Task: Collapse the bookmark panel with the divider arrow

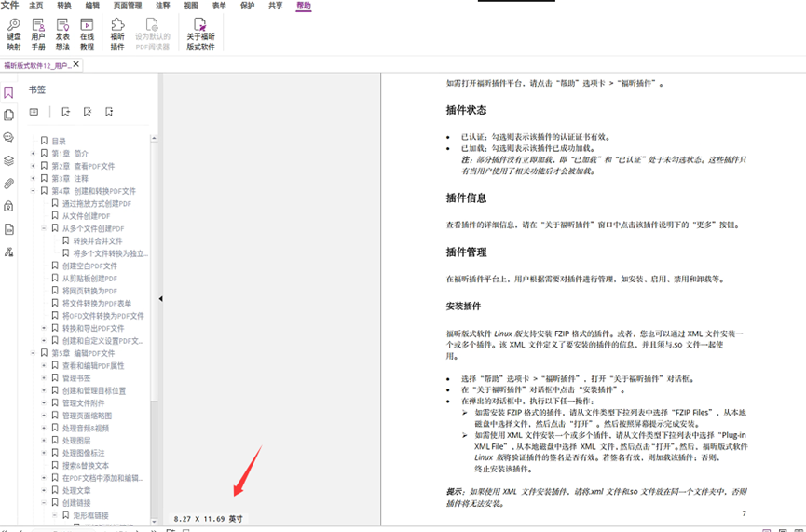Action: (x=160, y=299)
